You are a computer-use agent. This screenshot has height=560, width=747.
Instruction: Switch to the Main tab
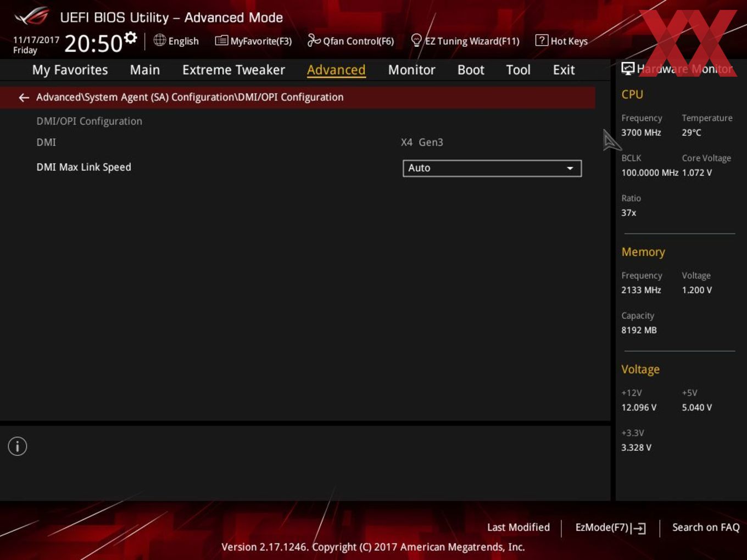pos(145,70)
